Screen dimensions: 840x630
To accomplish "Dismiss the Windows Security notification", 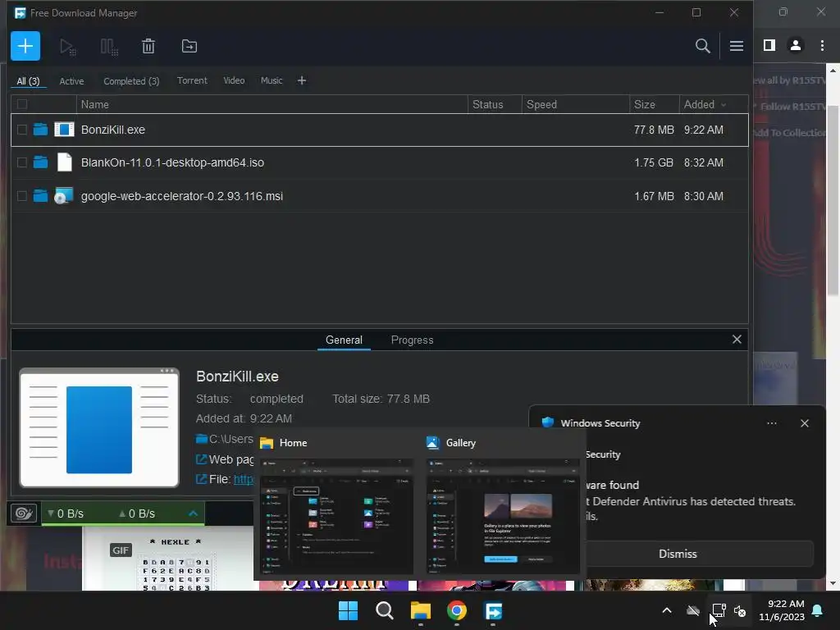I will pyautogui.click(x=677, y=554).
